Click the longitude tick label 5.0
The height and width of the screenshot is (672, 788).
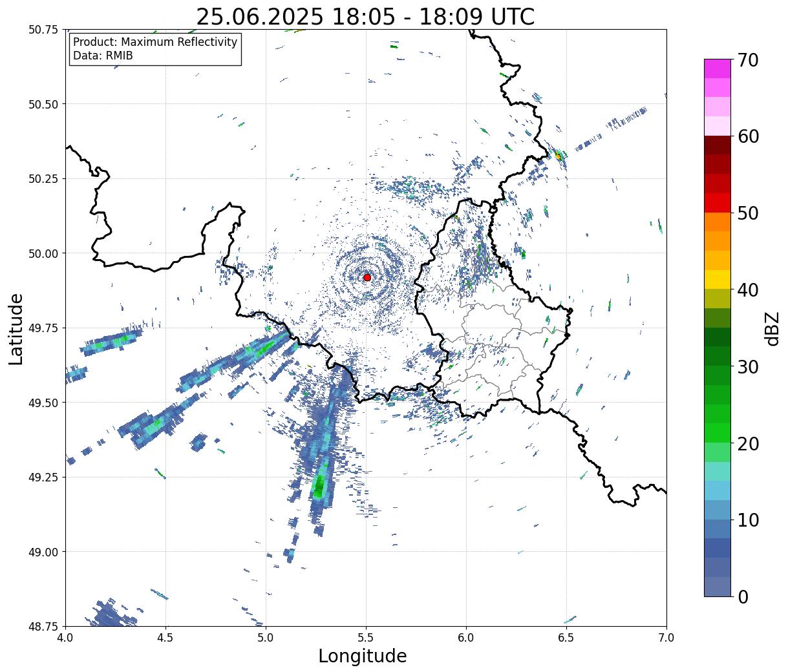click(x=266, y=638)
